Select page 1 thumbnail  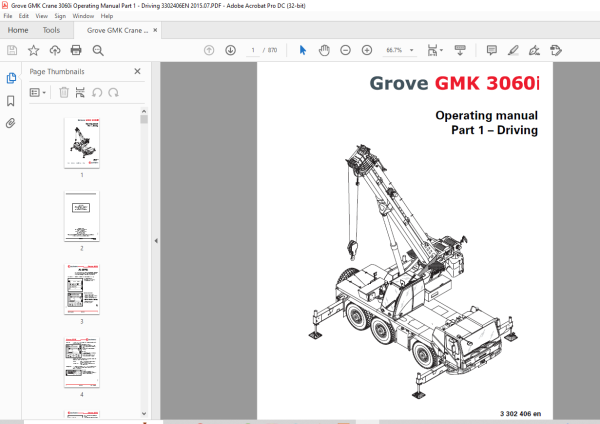82,143
